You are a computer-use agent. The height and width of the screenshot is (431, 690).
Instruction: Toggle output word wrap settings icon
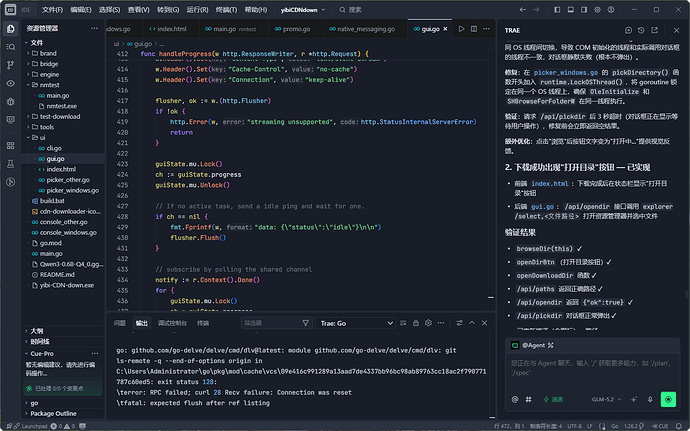pos(459,323)
